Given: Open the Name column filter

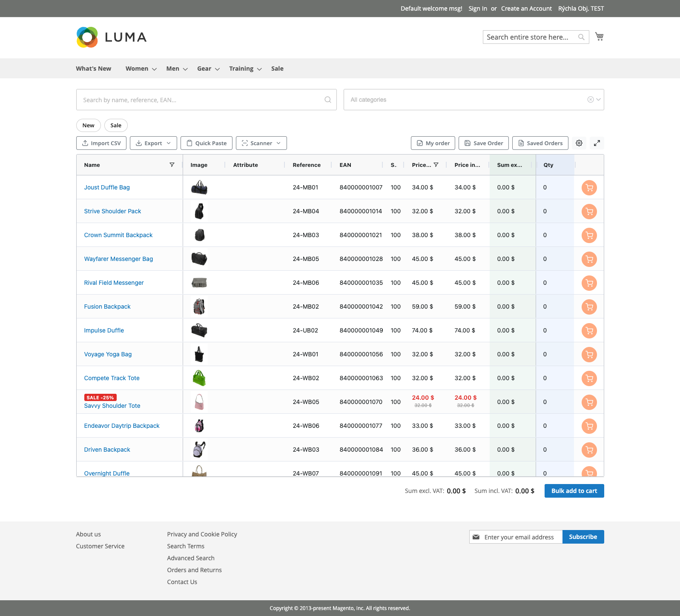Looking at the screenshot, I should [x=172, y=165].
